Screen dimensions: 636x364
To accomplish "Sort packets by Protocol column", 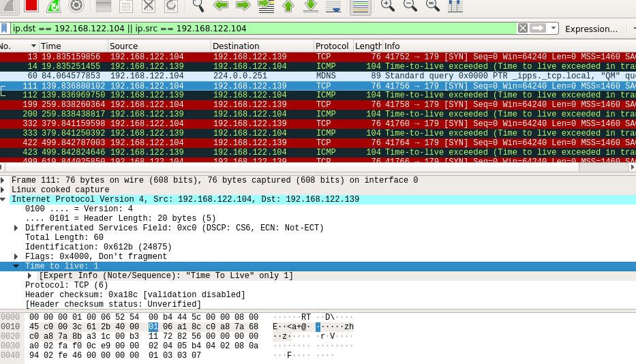I will point(333,46).
